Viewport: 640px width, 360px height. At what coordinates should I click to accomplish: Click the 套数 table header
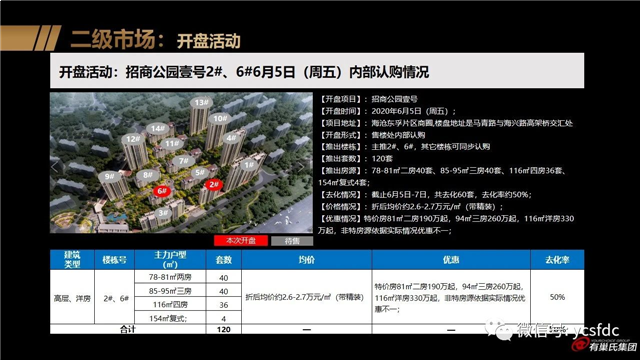224,260
